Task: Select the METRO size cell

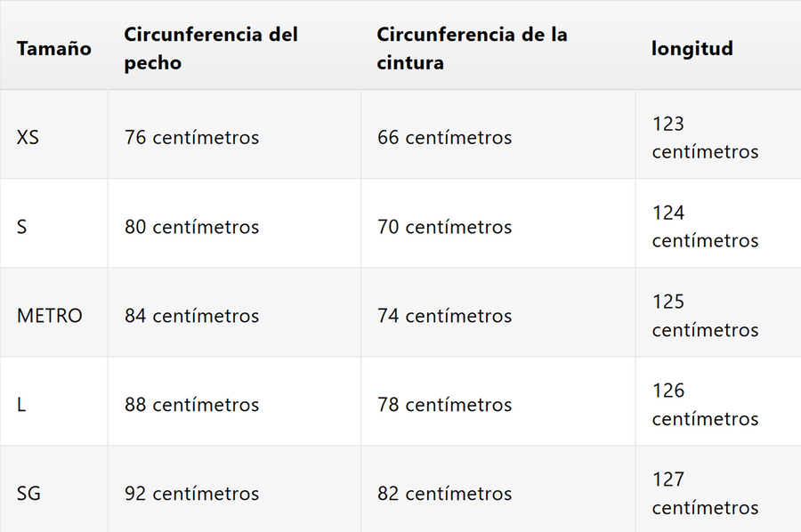Action: coord(50,316)
